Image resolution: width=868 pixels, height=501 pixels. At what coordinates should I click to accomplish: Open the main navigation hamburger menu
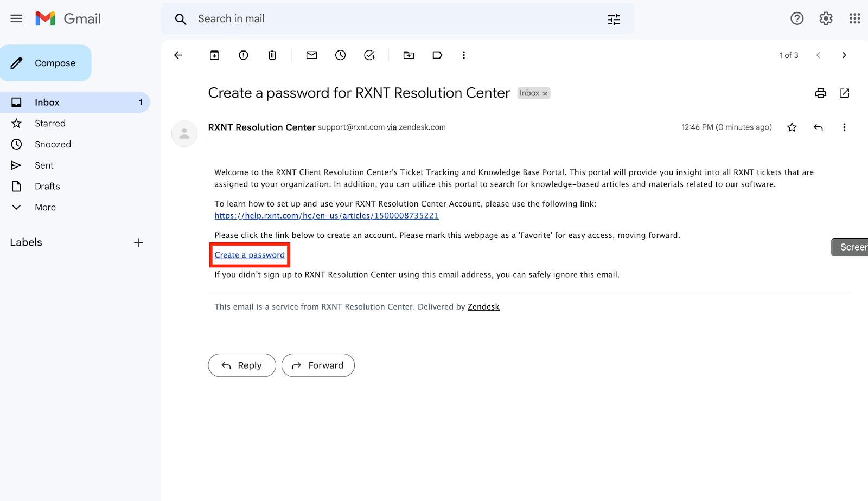pos(16,18)
